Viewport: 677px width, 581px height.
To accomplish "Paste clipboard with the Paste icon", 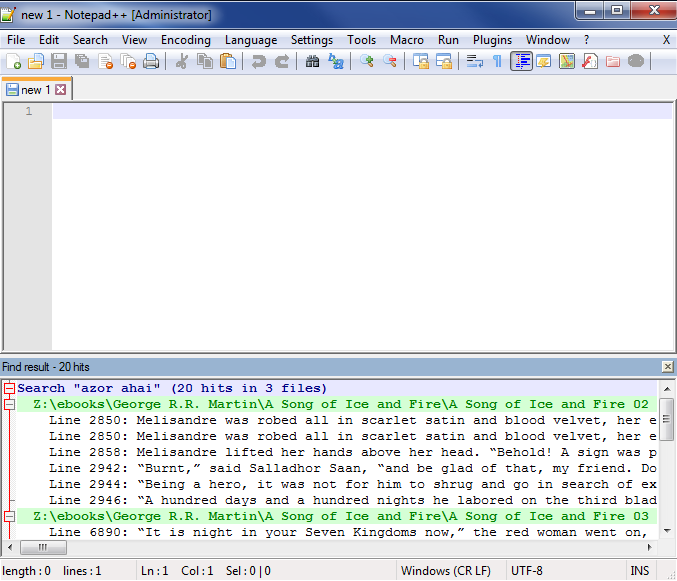I will (228, 61).
